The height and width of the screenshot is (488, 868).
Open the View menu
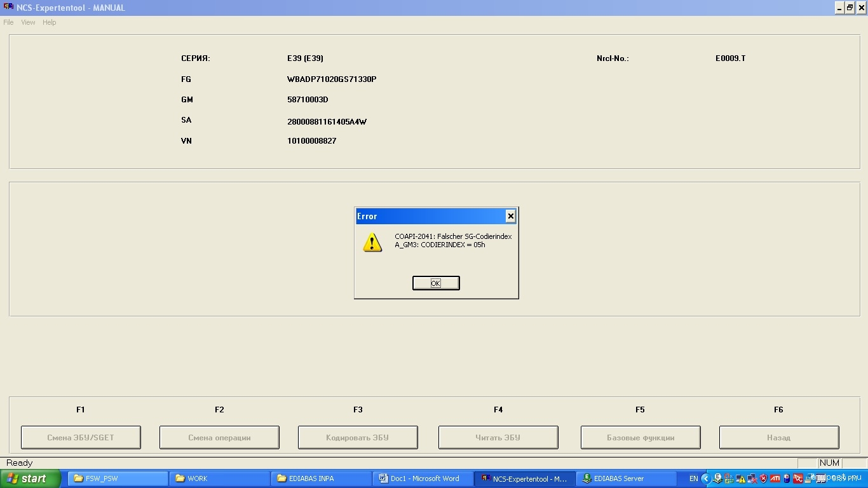pyautogui.click(x=28, y=22)
